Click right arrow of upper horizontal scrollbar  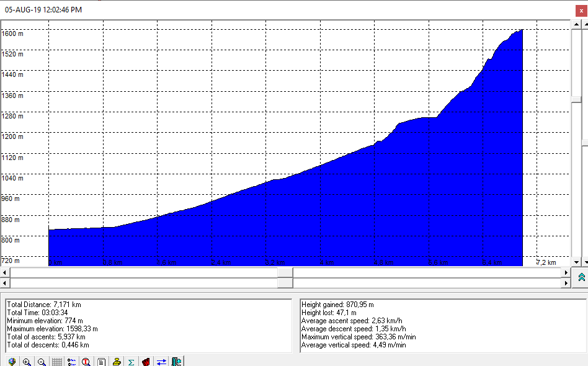566,272
